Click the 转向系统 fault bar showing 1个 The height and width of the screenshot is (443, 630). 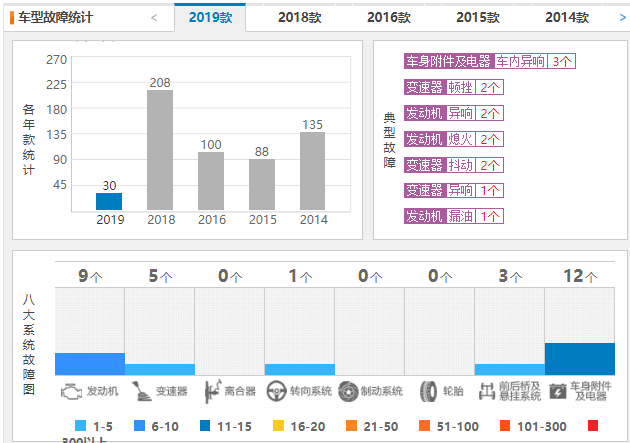(x=300, y=370)
